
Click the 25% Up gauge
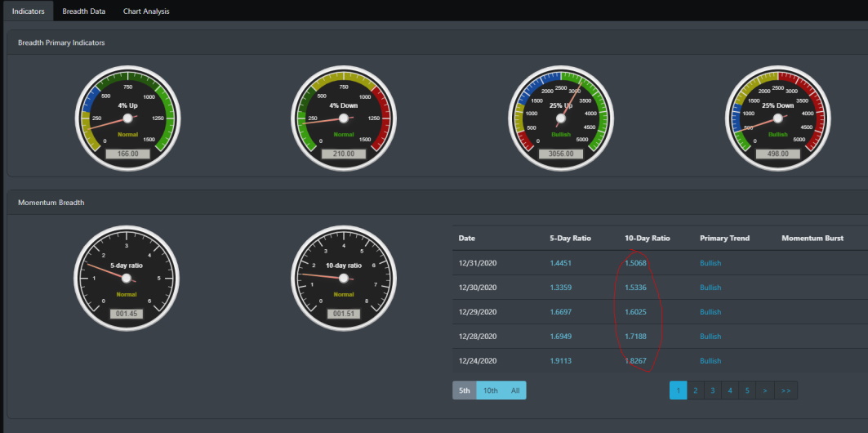tap(561, 118)
